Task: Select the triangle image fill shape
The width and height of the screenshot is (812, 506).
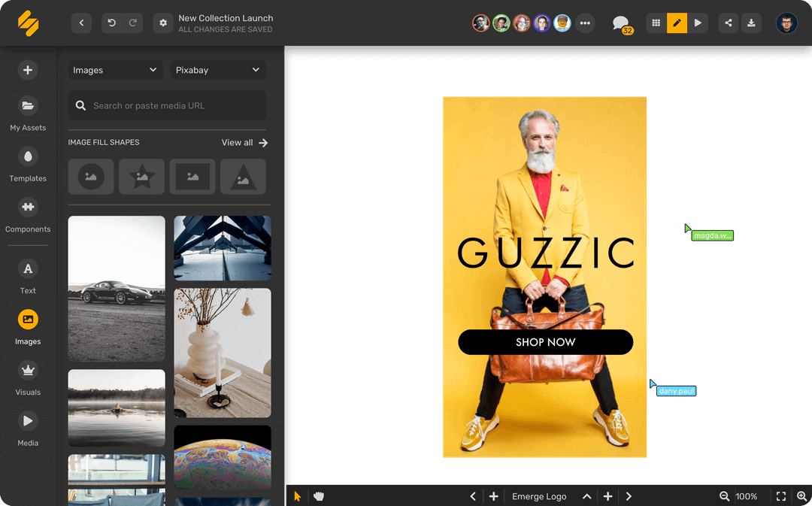Action: point(243,177)
